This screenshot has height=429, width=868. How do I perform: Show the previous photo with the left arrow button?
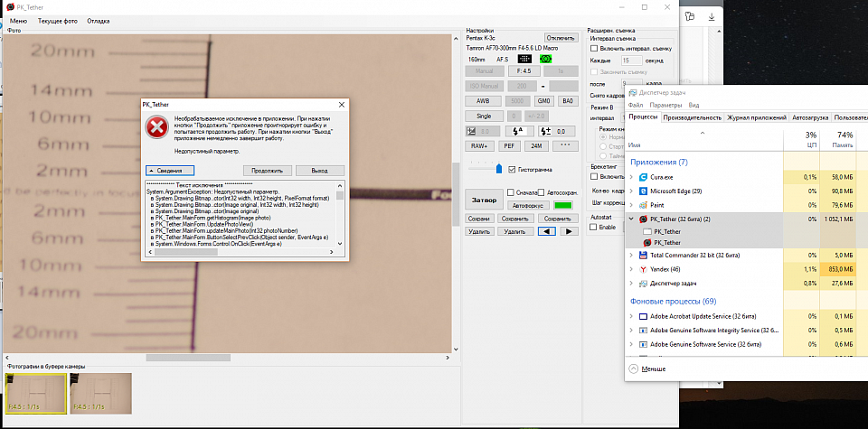tap(546, 231)
